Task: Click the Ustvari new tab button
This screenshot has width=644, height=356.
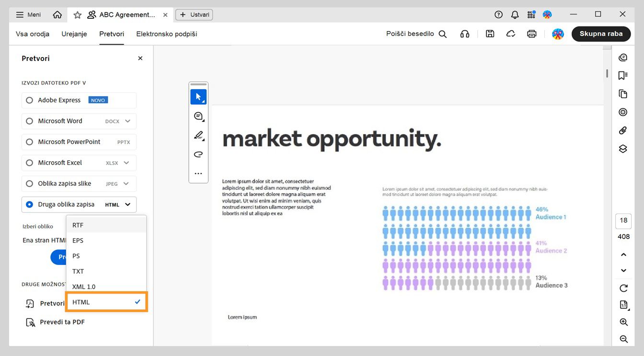Action: click(x=195, y=15)
